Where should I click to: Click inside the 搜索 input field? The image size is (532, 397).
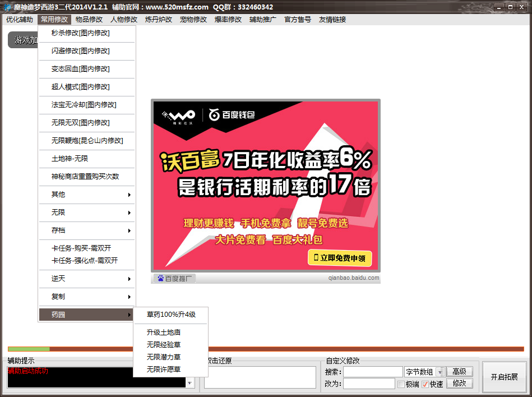pyautogui.click(x=373, y=372)
